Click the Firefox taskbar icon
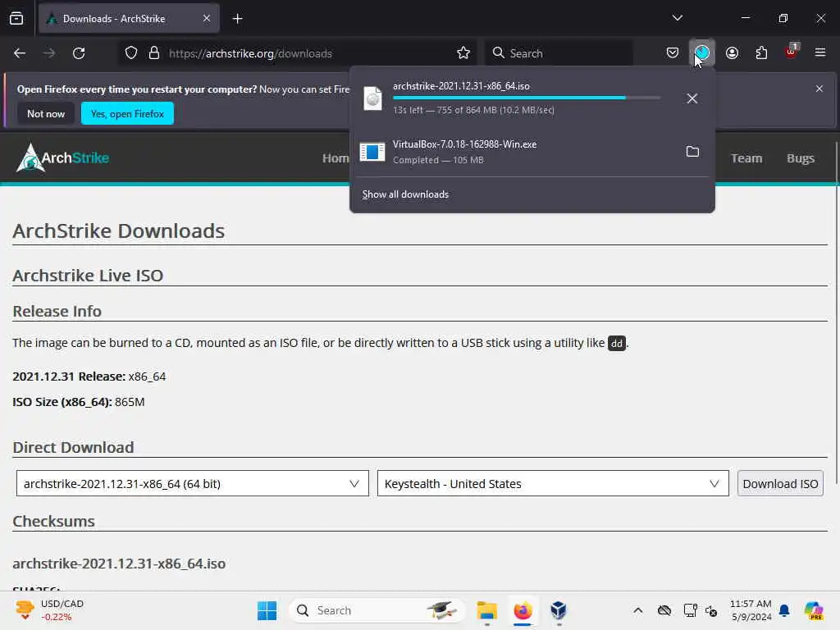This screenshot has height=630, width=840. [523, 610]
